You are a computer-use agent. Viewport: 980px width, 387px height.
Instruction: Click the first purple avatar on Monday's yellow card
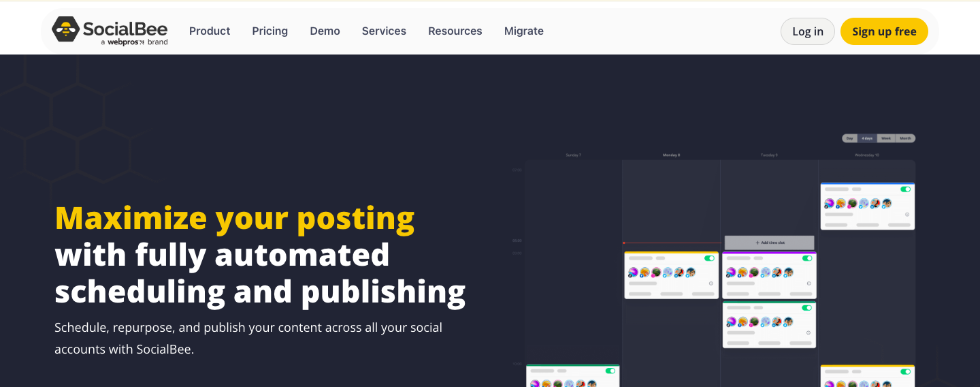point(633,272)
